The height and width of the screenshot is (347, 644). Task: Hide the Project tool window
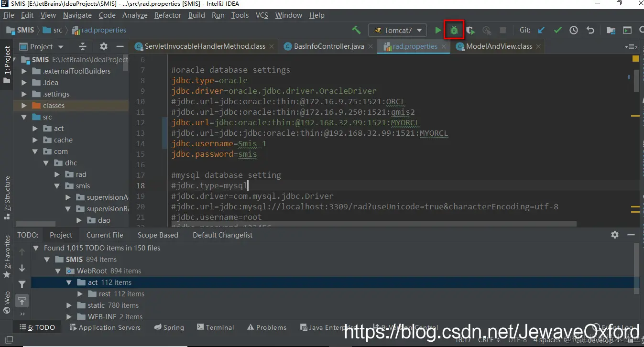120,46
